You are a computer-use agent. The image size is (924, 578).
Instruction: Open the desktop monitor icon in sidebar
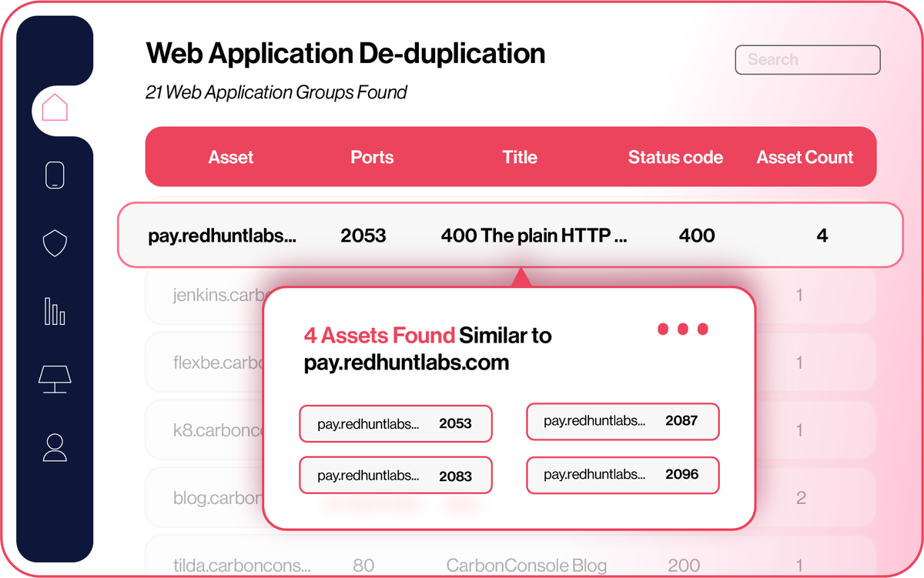pos(55,379)
